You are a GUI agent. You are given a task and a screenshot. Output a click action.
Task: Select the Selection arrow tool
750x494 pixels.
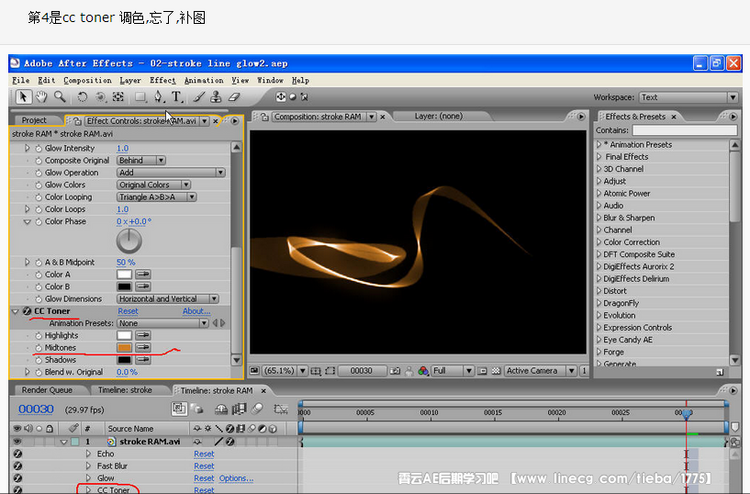(22, 97)
